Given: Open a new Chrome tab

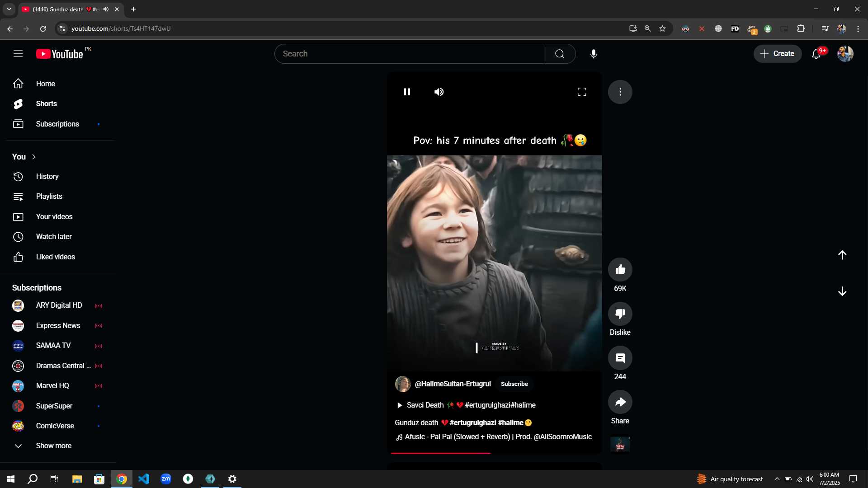Looking at the screenshot, I should coord(133,9).
